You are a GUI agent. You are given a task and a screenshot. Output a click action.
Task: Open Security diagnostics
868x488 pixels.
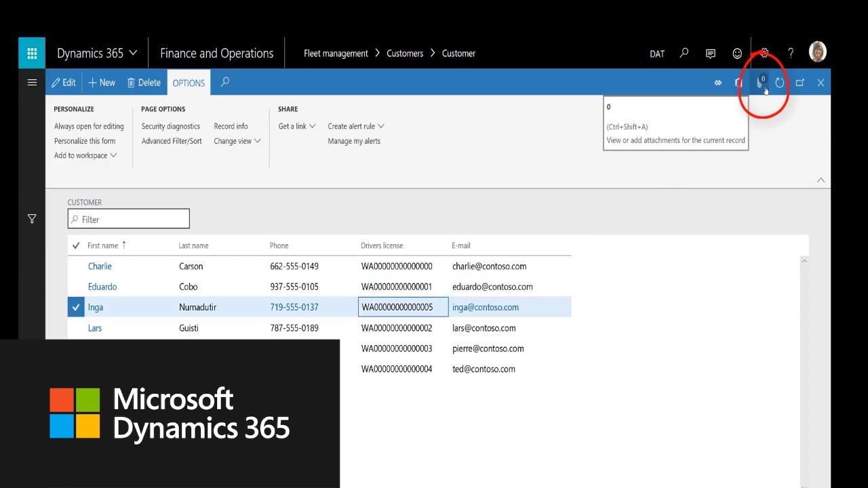tap(171, 126)
